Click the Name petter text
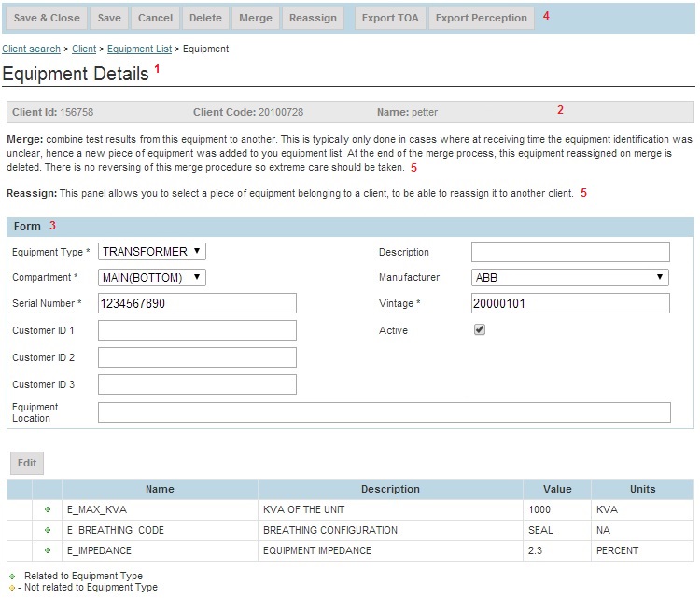Viewport: 700px width, 598px height. [x=407, y=112]
